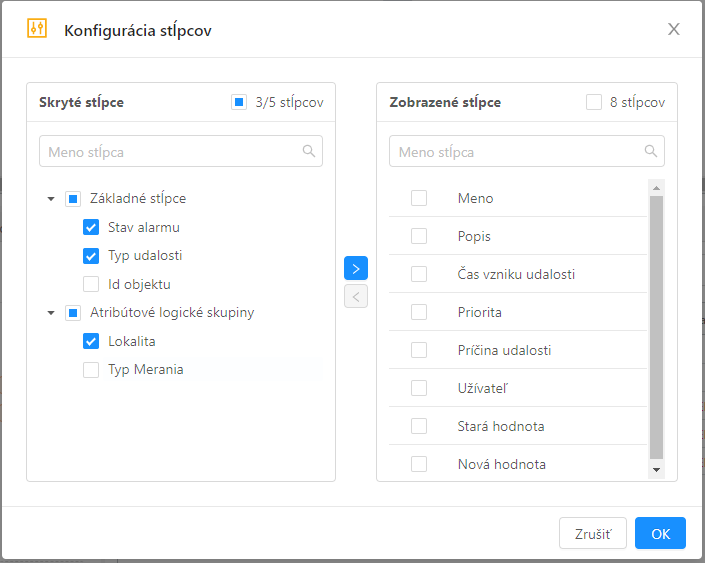Viewport: 705px width, 563px height.
Task: Move selected columns right with arrow button
Action: tap(356, 268)
